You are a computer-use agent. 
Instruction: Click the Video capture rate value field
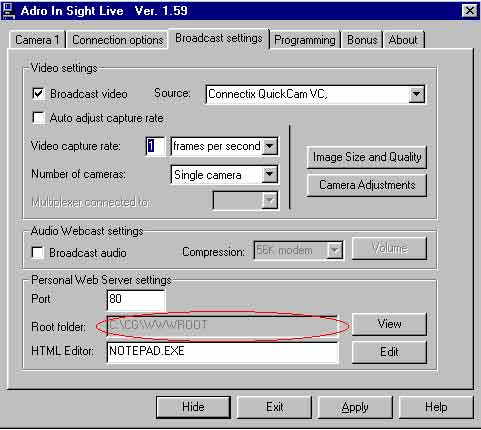155,146
